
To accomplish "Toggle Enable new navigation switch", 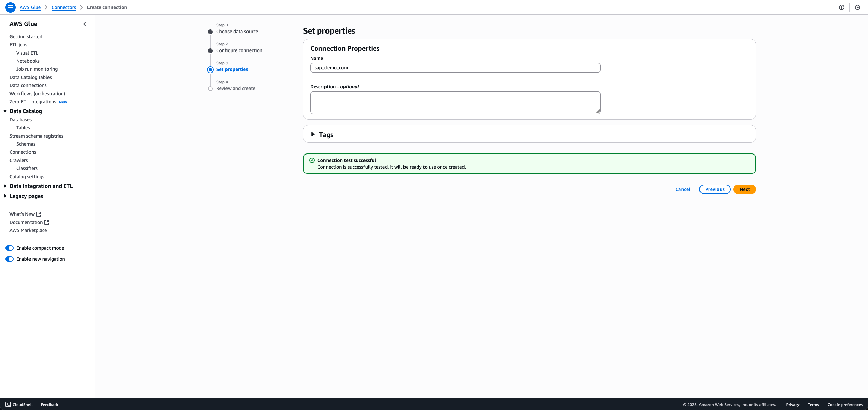I will [9, 259].
